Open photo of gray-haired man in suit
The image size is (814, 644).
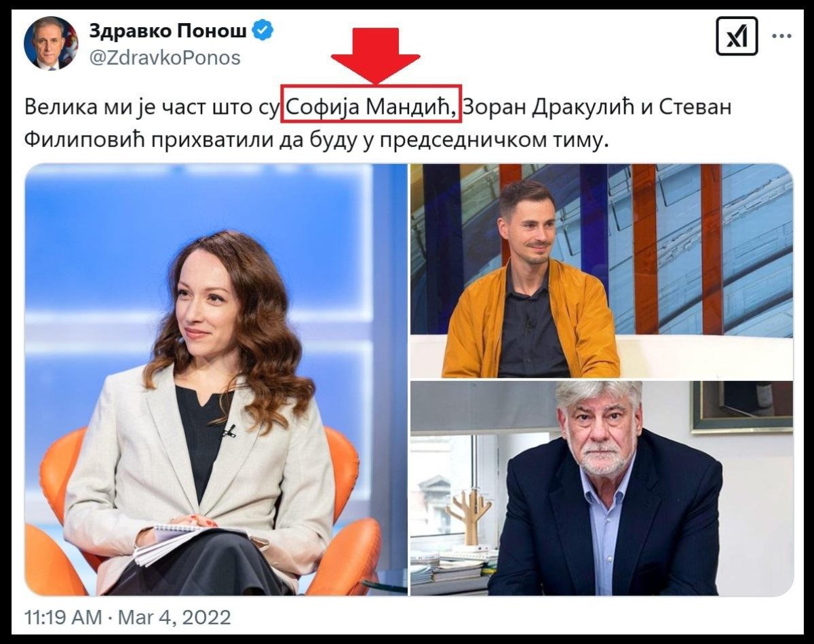(x=602, y=488)
